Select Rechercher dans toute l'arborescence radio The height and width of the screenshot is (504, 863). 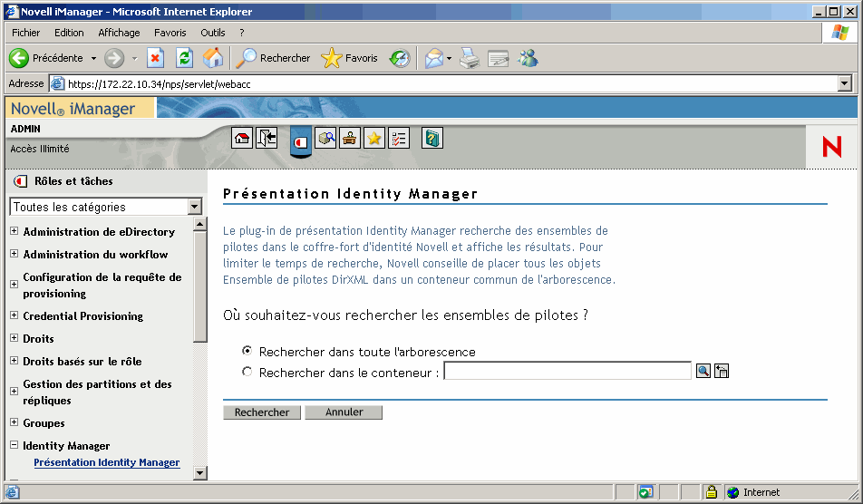247,351
